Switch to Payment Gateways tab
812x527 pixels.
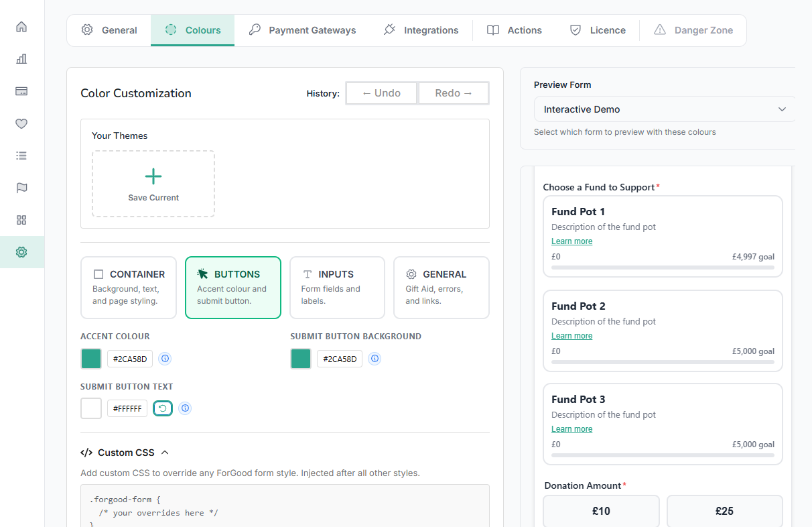point(302,30)
